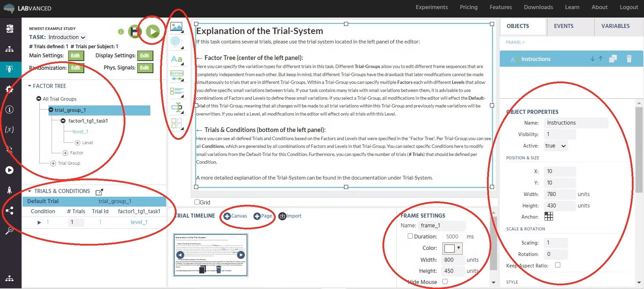Enable the Grid checkbox
This screenshot has height=289, width=644.
197,202
